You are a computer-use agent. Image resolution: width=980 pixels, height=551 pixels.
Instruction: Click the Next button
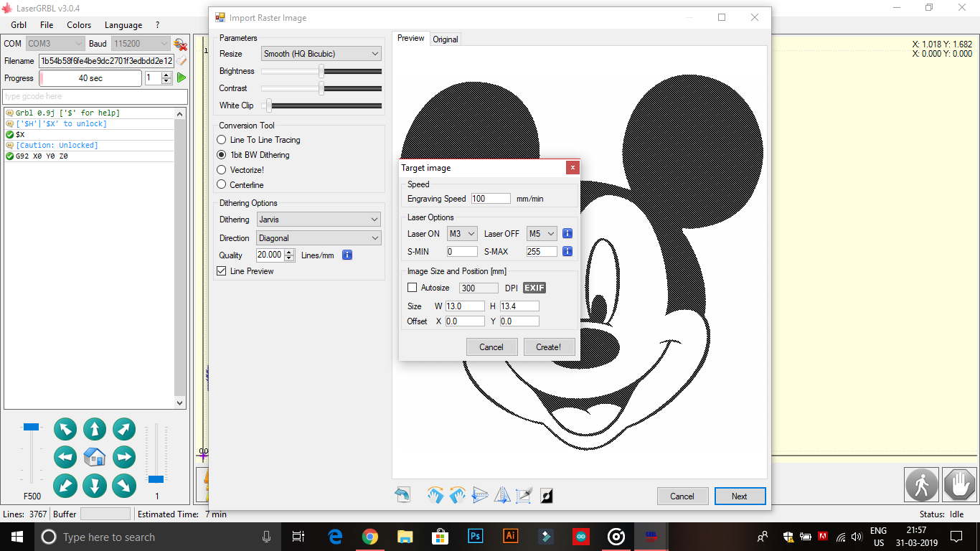click(x=740, y=496)
